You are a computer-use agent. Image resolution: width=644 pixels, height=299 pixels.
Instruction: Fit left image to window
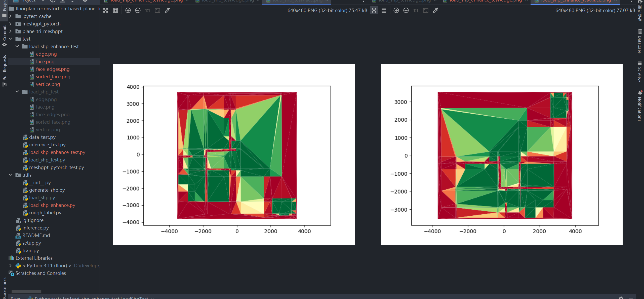(157, 10)
